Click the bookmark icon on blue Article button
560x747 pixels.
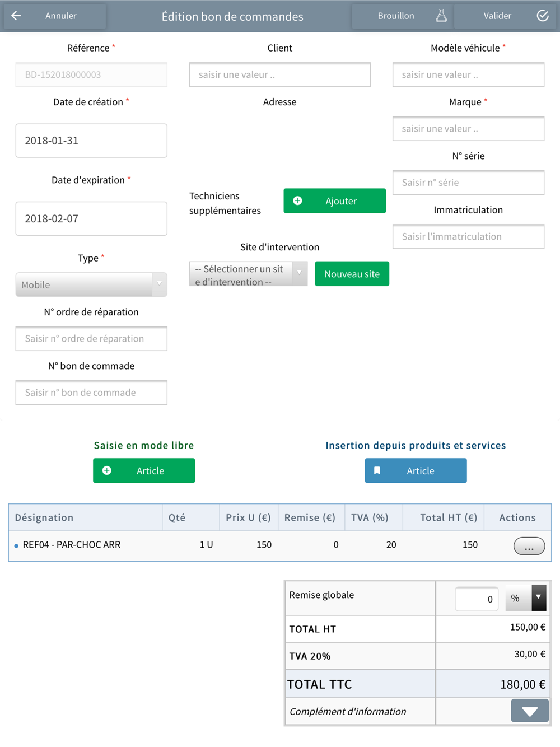[377, 471]
